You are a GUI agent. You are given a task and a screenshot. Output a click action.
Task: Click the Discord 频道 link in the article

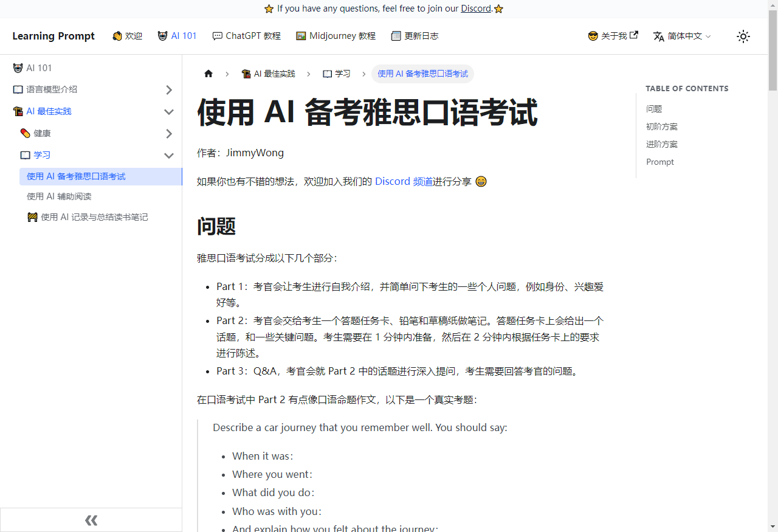tap(404, 181)
